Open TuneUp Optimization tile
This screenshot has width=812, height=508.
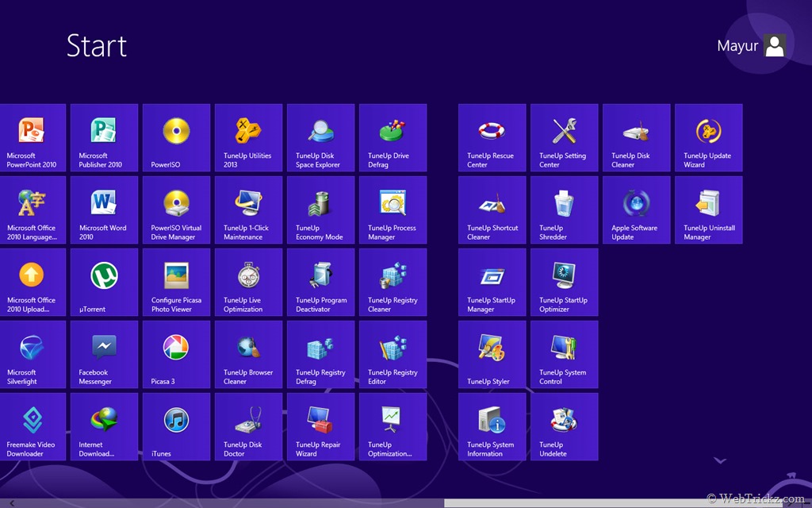[x=393, y=426]
